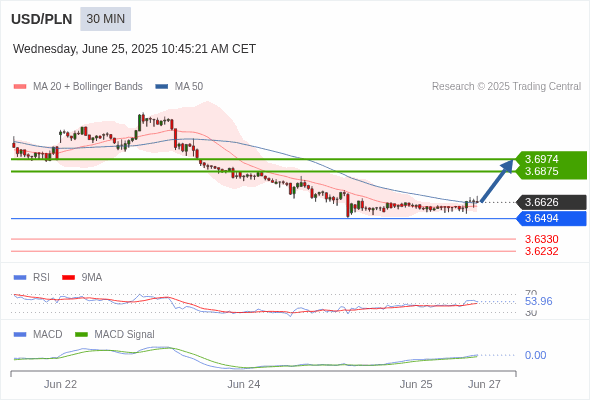The width and height of the screenshot is (590, 400).
Task: Click the MACD Signal green legend marker
Action: 82,334
